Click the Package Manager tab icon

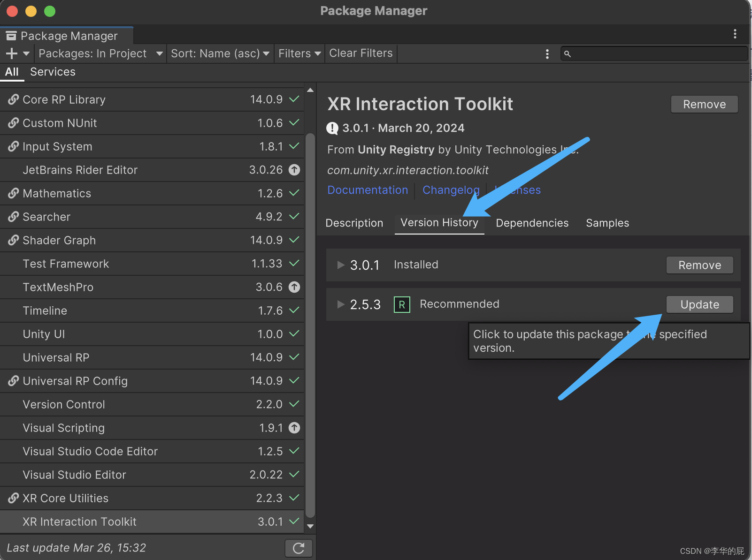pos(11,36)
